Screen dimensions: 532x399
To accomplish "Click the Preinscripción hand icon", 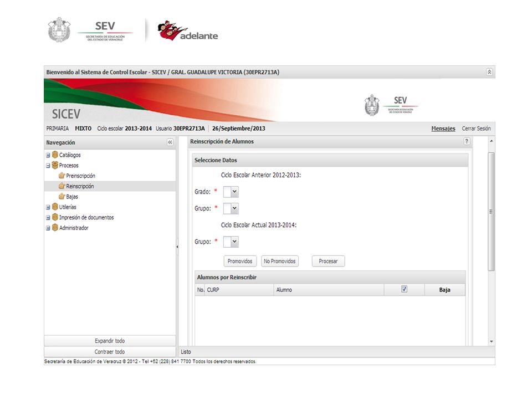I will click(x=62, y=176).
